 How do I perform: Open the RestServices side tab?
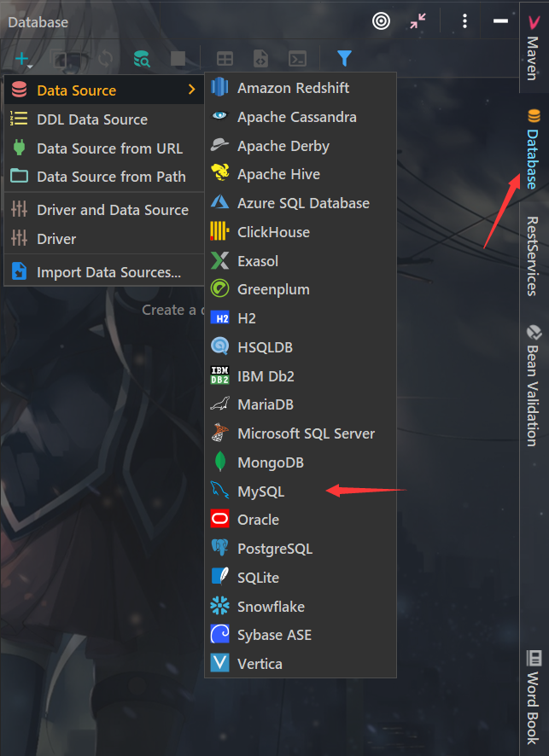(532, 256)
